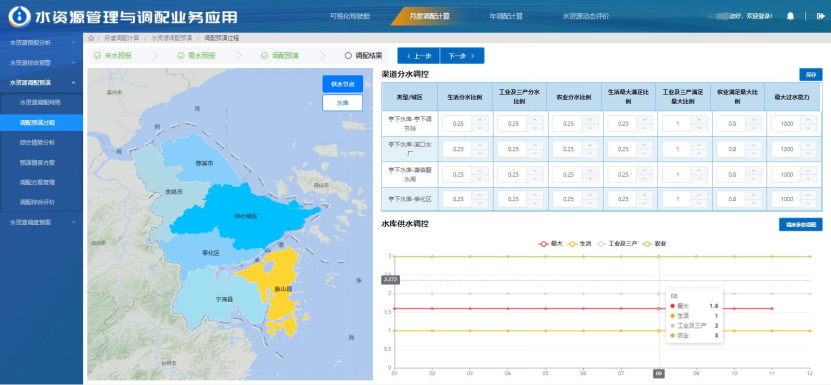Image resolution: width=831 pixels, height=385 pixels.
Task: Expand the 水资源预报分析 sidebar menu
Action: (41, 42)
